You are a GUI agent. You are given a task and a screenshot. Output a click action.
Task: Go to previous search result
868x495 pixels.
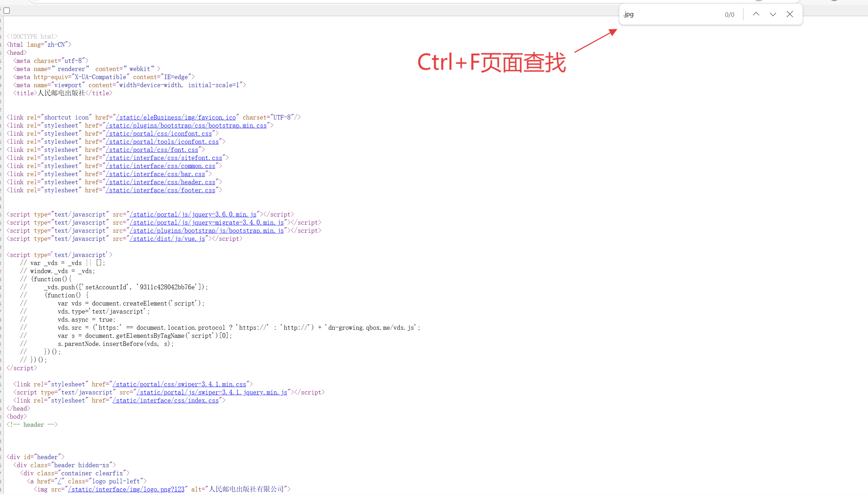(756, 14)
